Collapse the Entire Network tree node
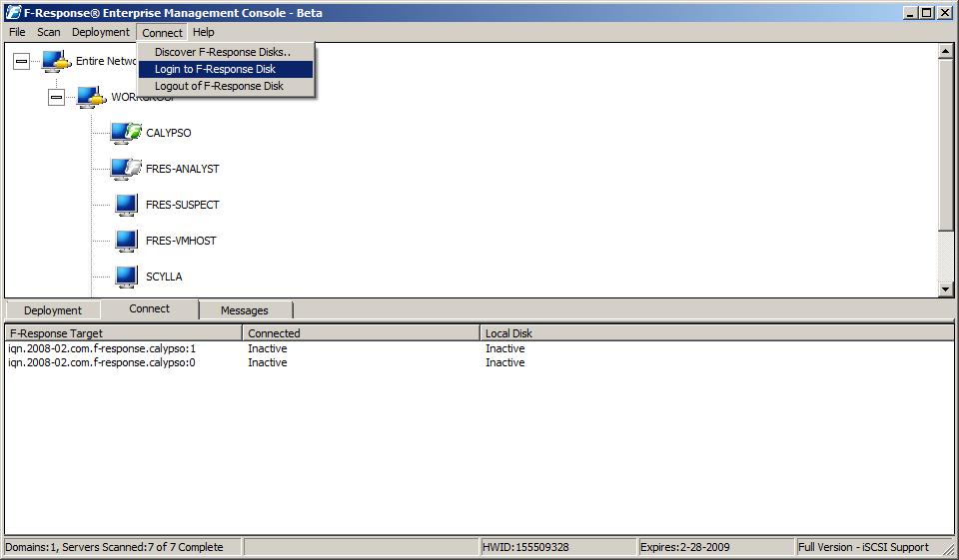The width and height of the screenshot is (959, 560). (21, 61)
